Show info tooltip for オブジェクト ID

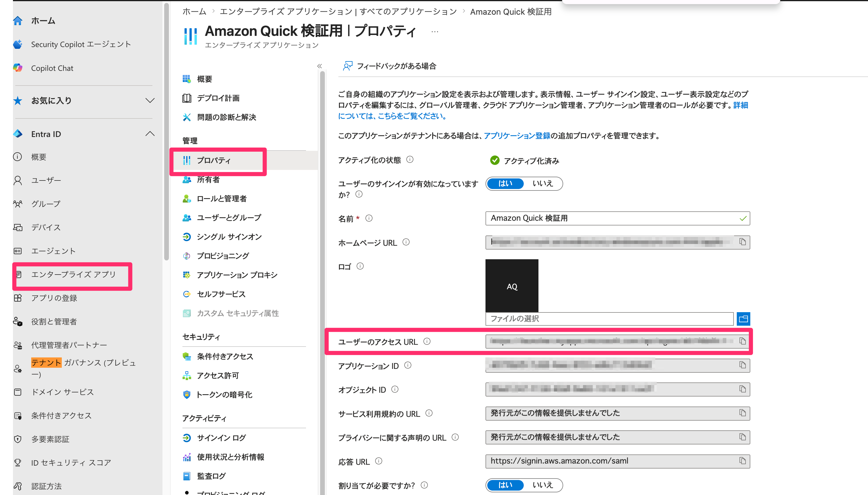click(x=395, y=389)
